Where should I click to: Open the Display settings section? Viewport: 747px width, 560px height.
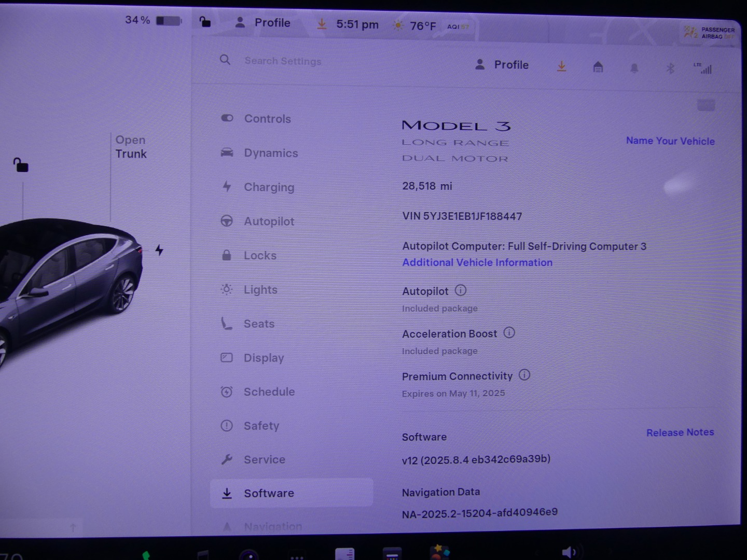click(x=264, y=358)
